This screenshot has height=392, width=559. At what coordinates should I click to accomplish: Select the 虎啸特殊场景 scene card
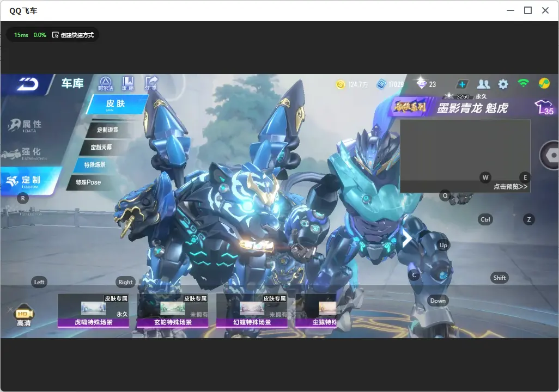(x=93, y=311)
